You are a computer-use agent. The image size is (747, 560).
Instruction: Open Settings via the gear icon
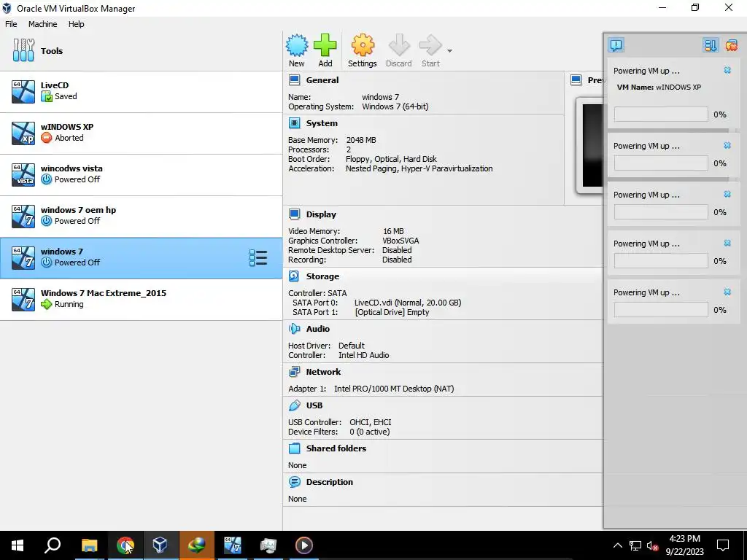point(363,45)
